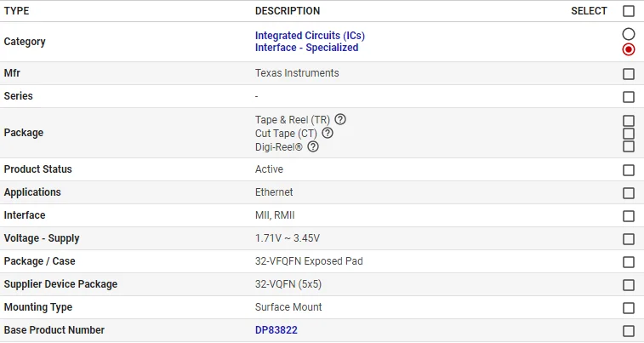Check the Package / Case checkbox
This screenshot has width=644, height=343.
(629, 262)
